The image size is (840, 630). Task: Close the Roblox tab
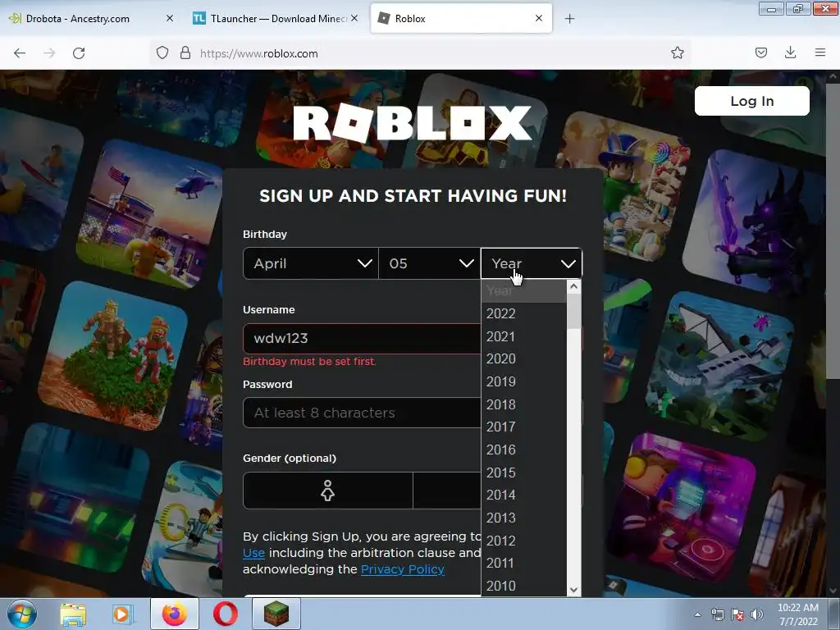pyautogui.click(x=539, y=18)
